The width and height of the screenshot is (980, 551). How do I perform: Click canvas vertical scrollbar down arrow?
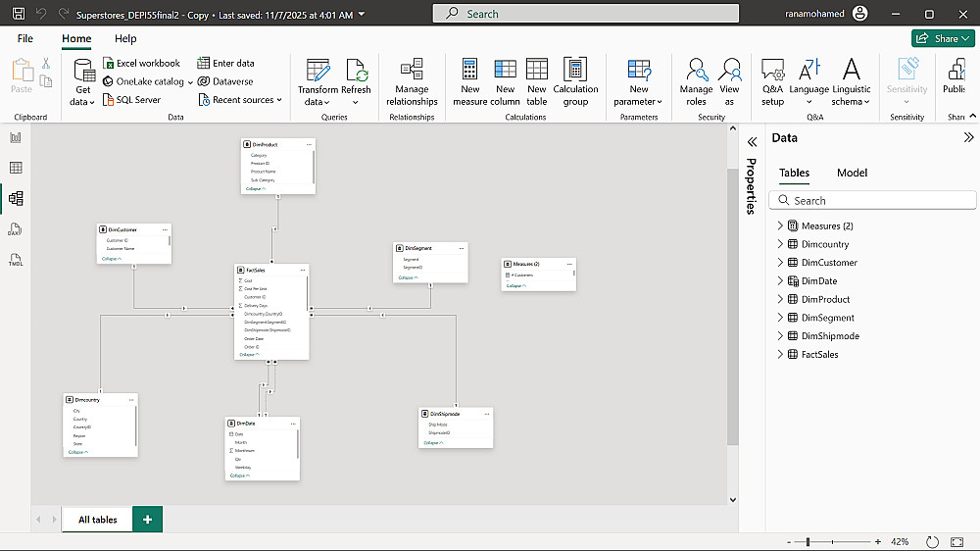coord(732,500)
